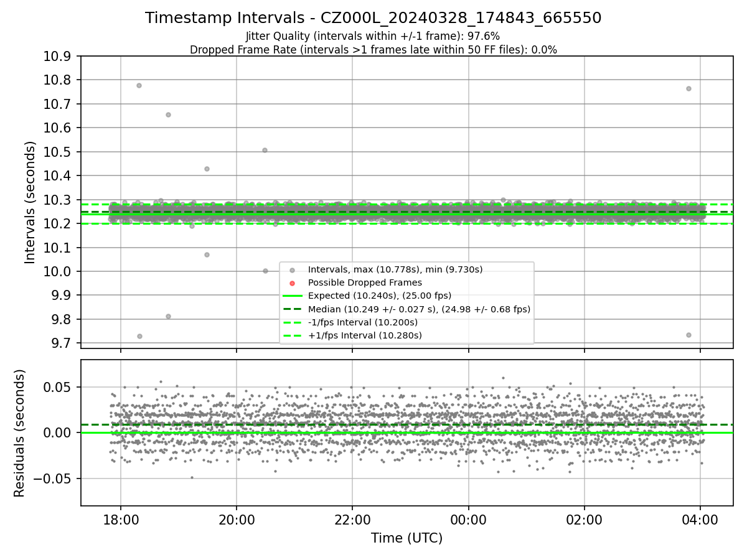Click the 10.2 y-axis tick label
The height and width of the screenshot is (560, 747).
(x=57, y=224)
